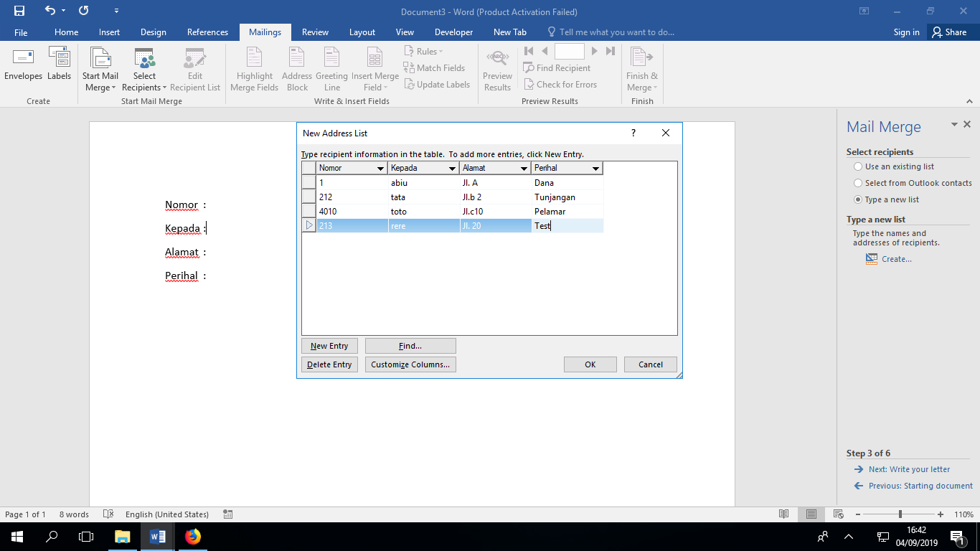
Task: Click the zoom slider in the status bar
Action: point(900,514)
